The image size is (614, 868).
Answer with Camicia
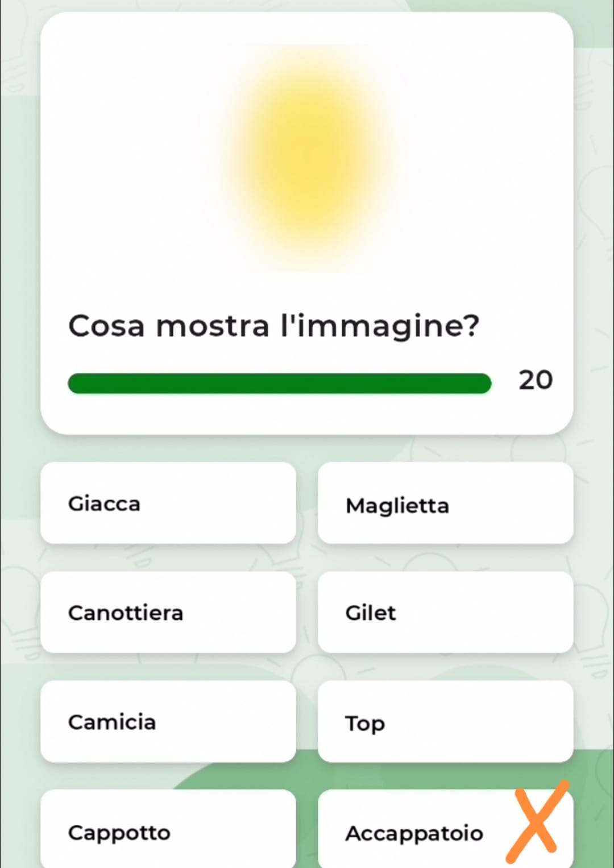point(168,721)
